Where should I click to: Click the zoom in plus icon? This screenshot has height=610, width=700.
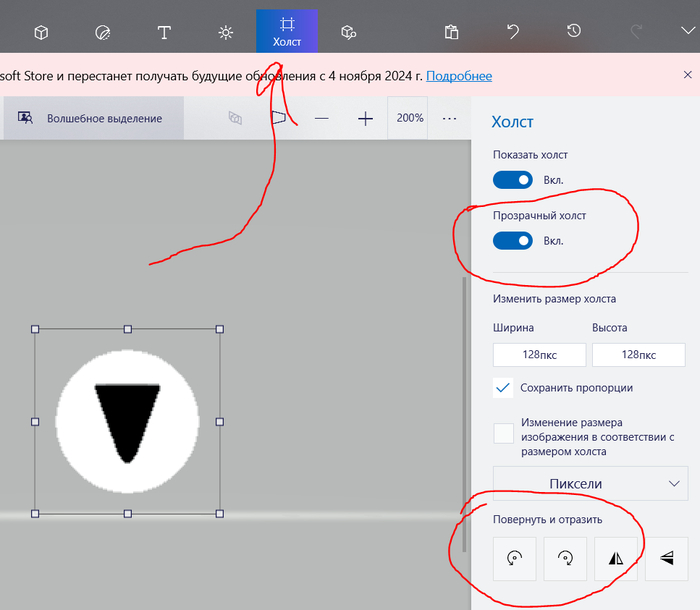click(365, 119)
